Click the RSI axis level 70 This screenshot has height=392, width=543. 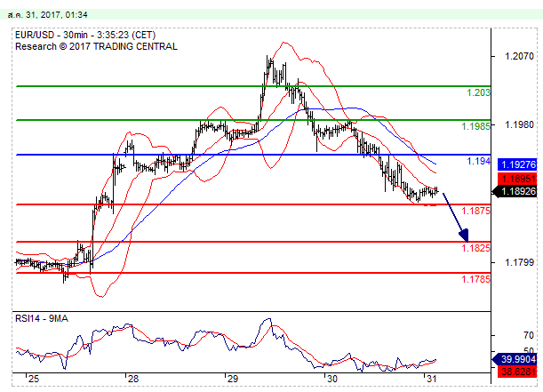[529, 335]
